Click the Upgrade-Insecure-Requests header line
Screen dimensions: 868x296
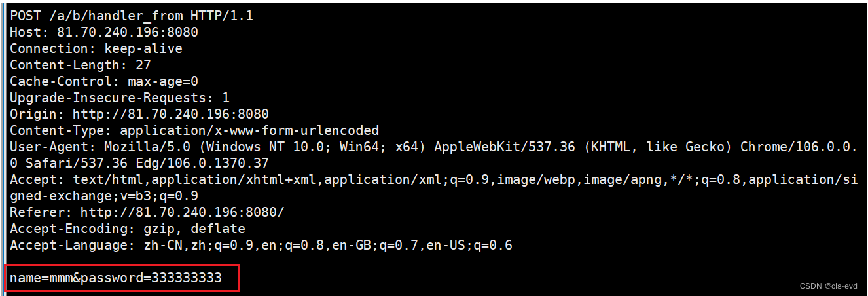[119, 98]
